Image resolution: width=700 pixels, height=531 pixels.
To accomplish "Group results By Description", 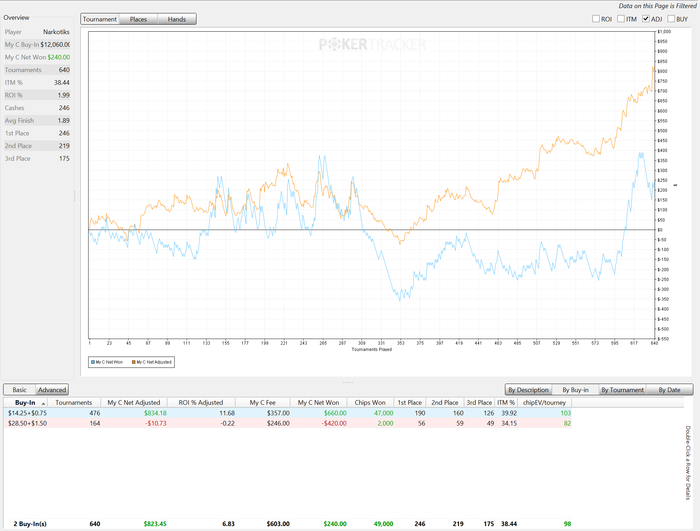I will pyautogui.click(x=528, y=389).
